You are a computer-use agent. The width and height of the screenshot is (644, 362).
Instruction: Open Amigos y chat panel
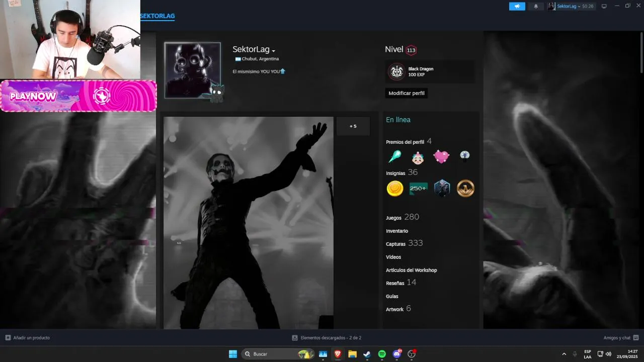(x=621, y=338)
